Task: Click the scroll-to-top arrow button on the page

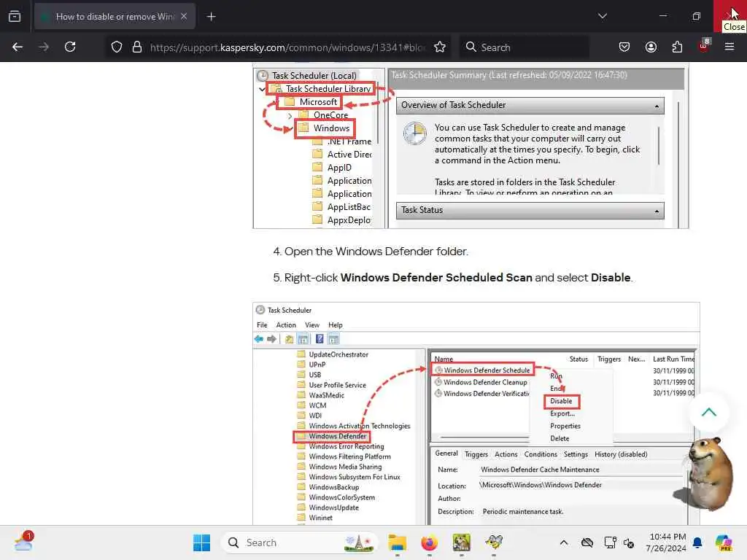Action: pos(709,413)
